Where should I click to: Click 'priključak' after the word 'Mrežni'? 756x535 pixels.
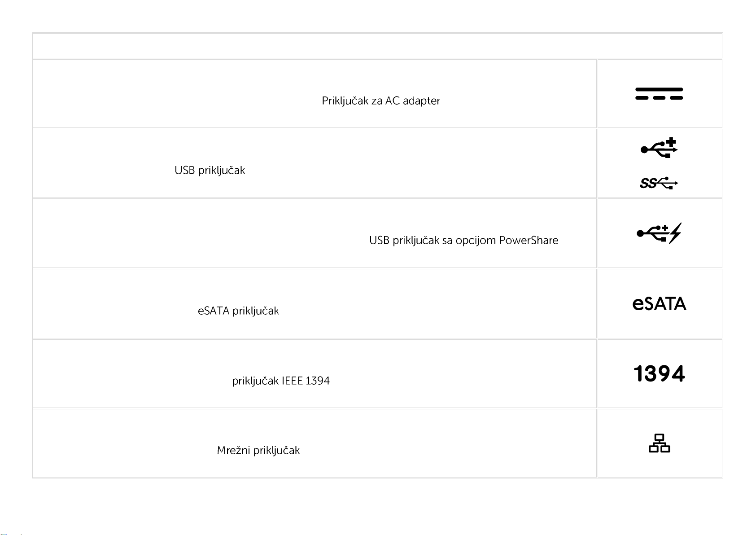point(276,451)
